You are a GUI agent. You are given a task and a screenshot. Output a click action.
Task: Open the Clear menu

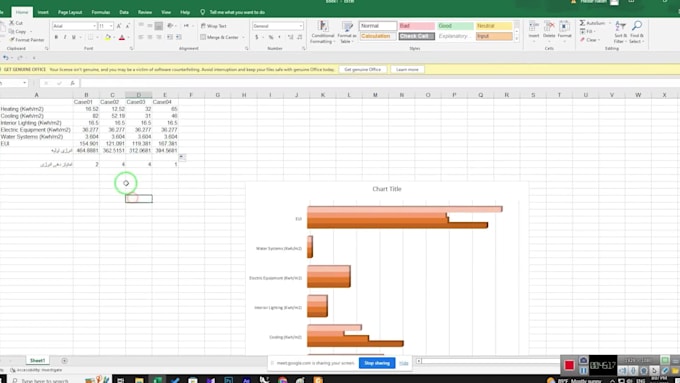[590, 39]
